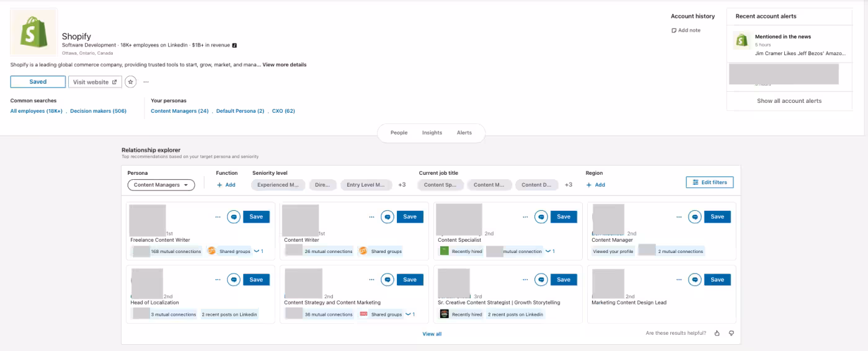Message the Content Manager lead

695,217
